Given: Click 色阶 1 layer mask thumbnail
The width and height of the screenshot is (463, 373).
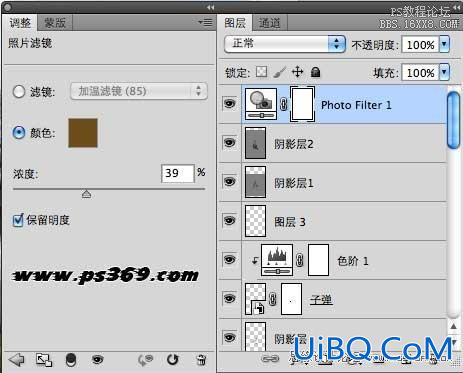Looking at the screenshot, I should [x=318, y=260].
